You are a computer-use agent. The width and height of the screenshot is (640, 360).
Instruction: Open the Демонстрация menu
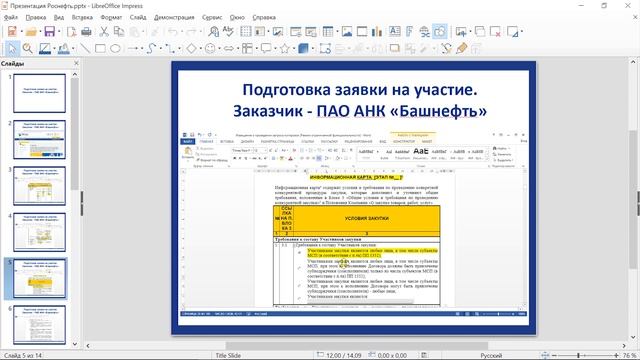pos(174,18)
